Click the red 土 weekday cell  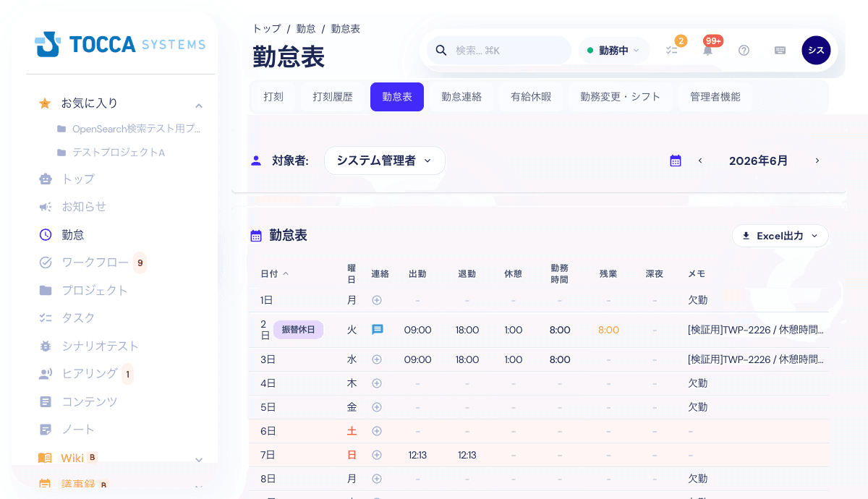(352, 431)
